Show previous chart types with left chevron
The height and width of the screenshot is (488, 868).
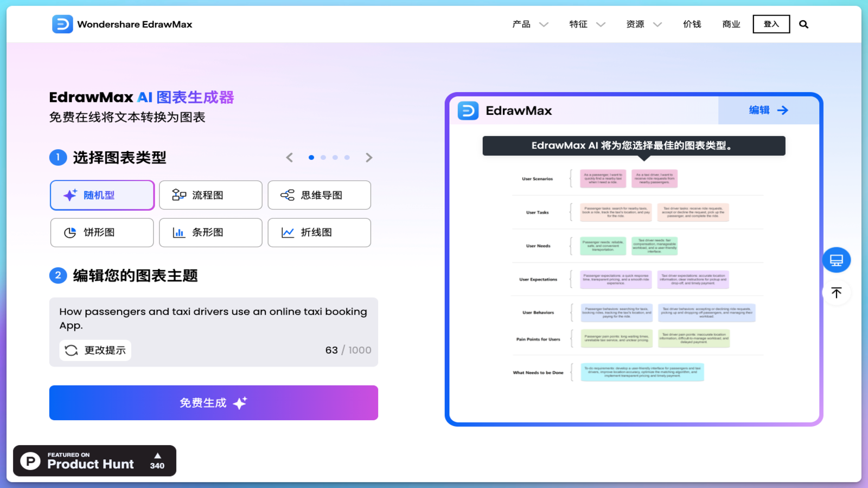(290, 158)
